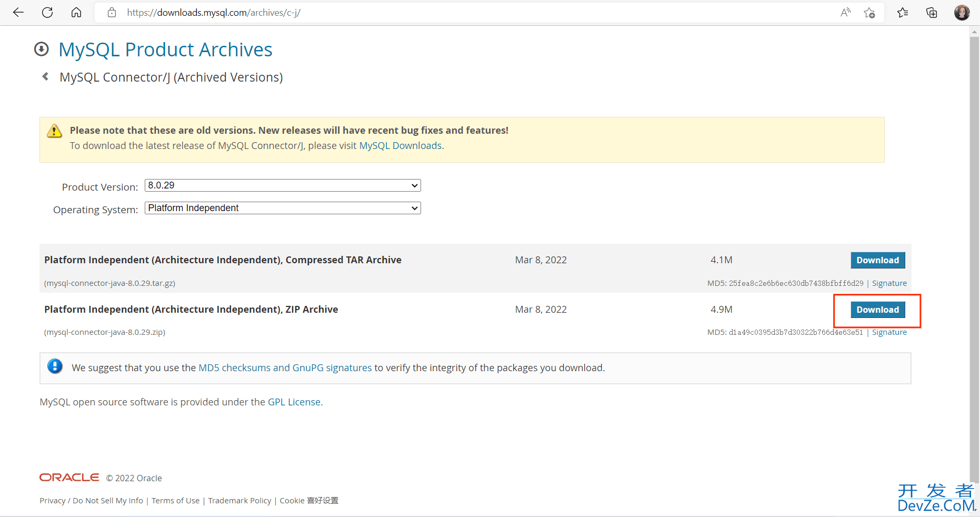Click back chevron beside MySQL Connector/J heading
Image resolution: width=980 pixels, height=517 pixels.
(x=45, y=77)
